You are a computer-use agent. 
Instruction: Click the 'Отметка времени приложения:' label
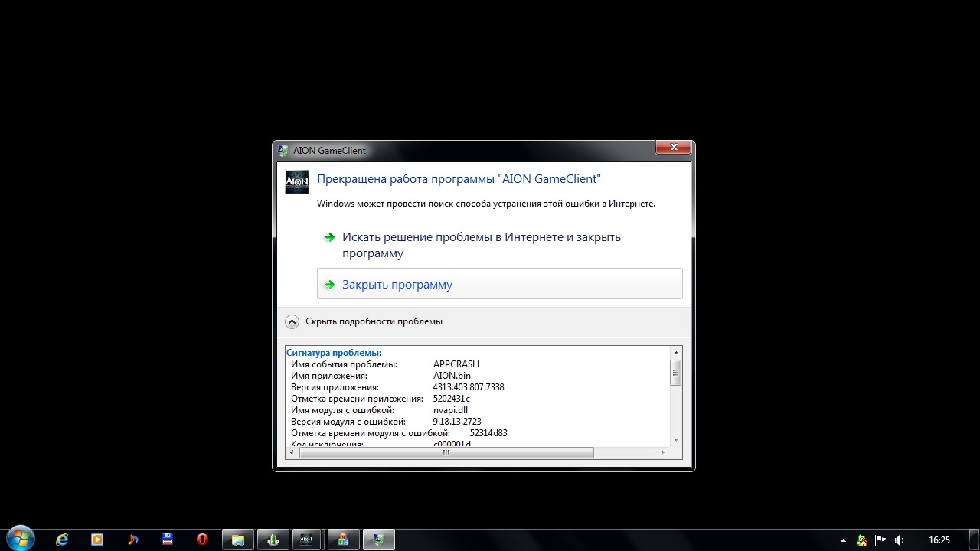click(x=357, y=399)
